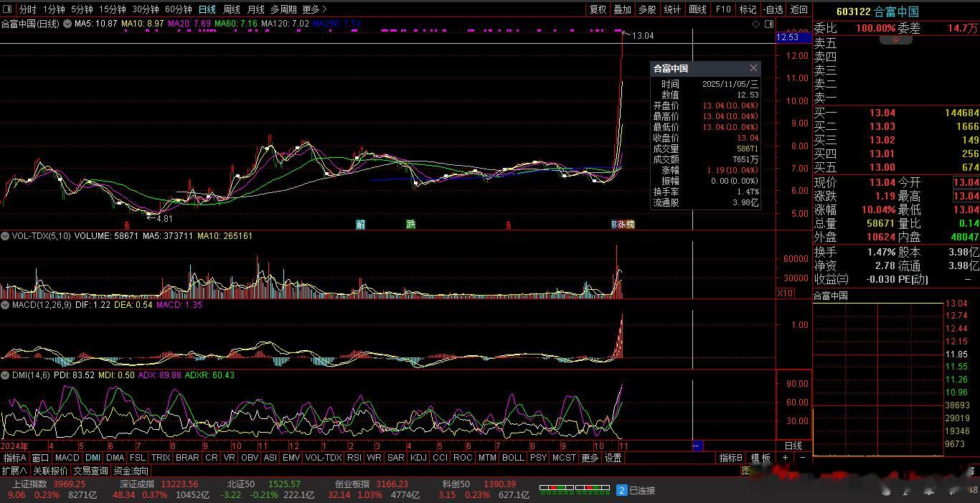Open the 更多 period dropdown in top bar
The width and height of the screenshot is (980, 503).
pyautogui.click(x=314, y=9)
